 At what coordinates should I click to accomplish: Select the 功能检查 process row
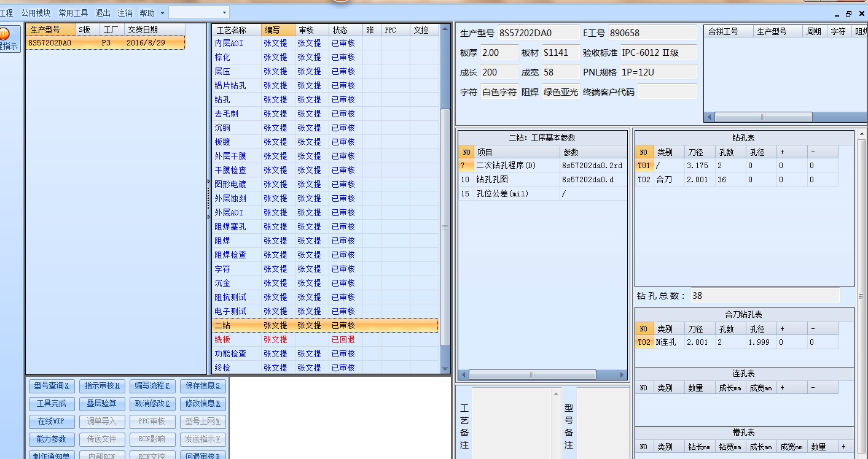click(326, 353)
